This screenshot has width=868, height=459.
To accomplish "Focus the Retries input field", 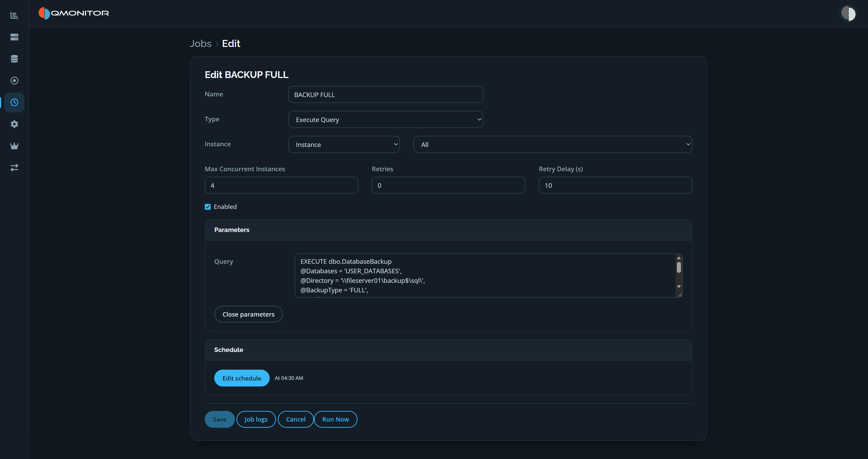I will (448, 185).
